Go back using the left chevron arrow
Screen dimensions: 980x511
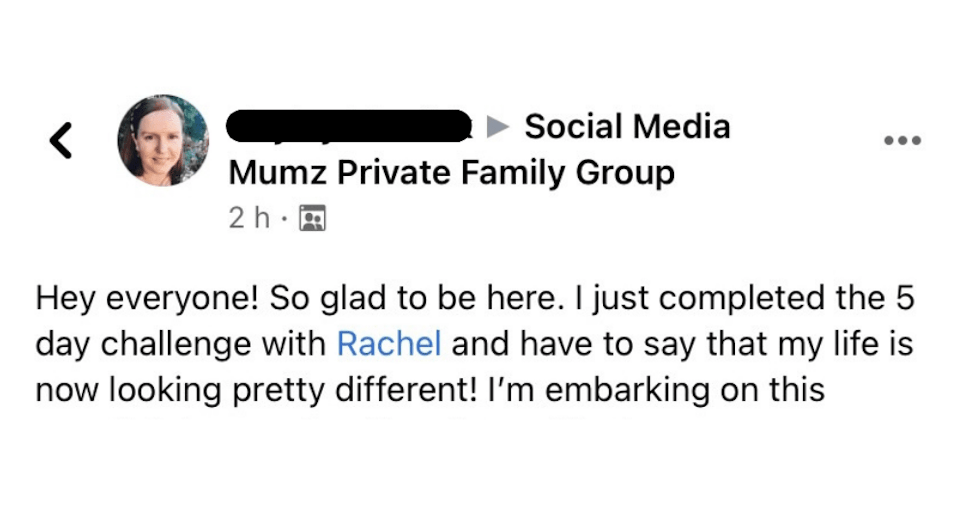click(61, 141)
